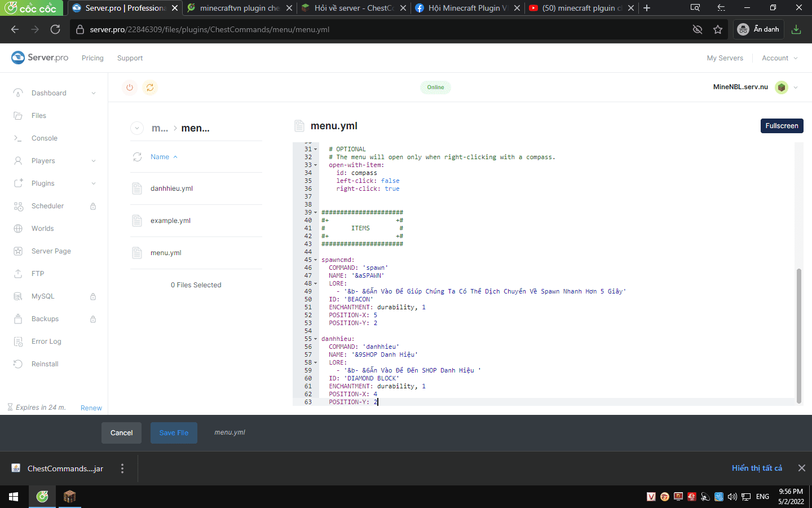Viewport: 812px width, 508px height.
Task: Expand the Plugins sidebar section
Action: coord(94,183)
